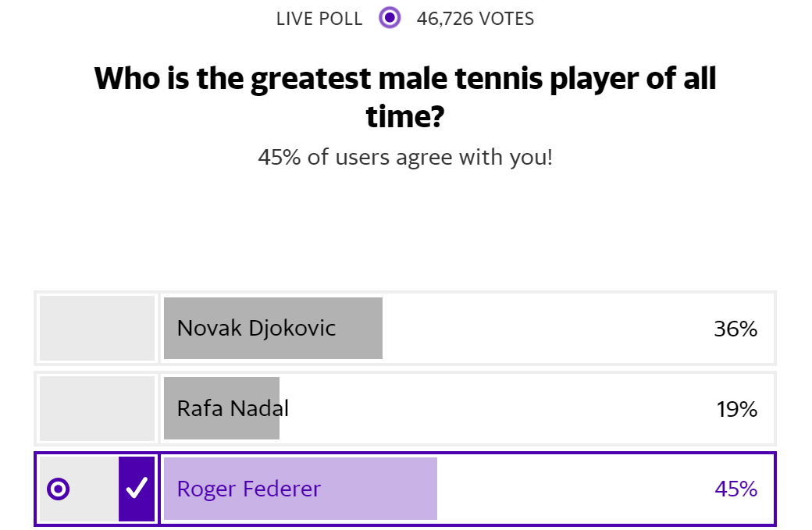Image resolution: width=812 pixels, height=530 pixels.
Task: Click the purple live poll indicator icon
Action: coord(390,18)
